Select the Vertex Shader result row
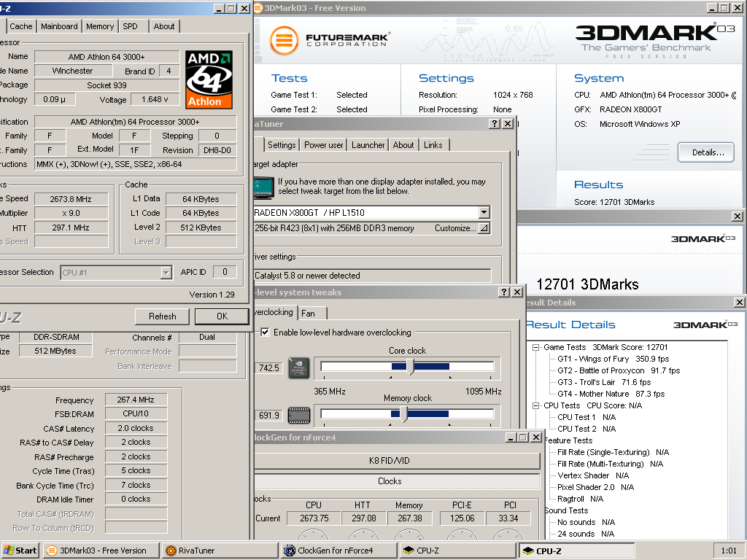The image size is (747, 560). tap(593, 475)
